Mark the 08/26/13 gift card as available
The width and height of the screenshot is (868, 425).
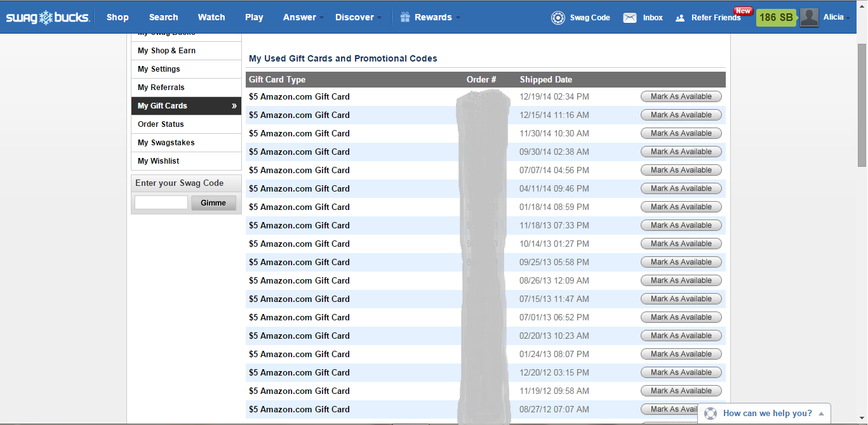coord(681,280)
